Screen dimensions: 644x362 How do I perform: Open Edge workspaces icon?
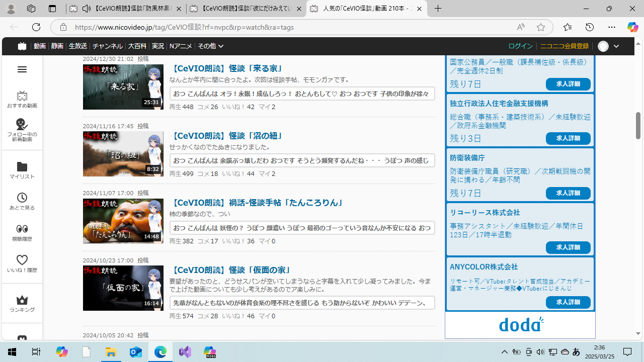pos(31,9)
